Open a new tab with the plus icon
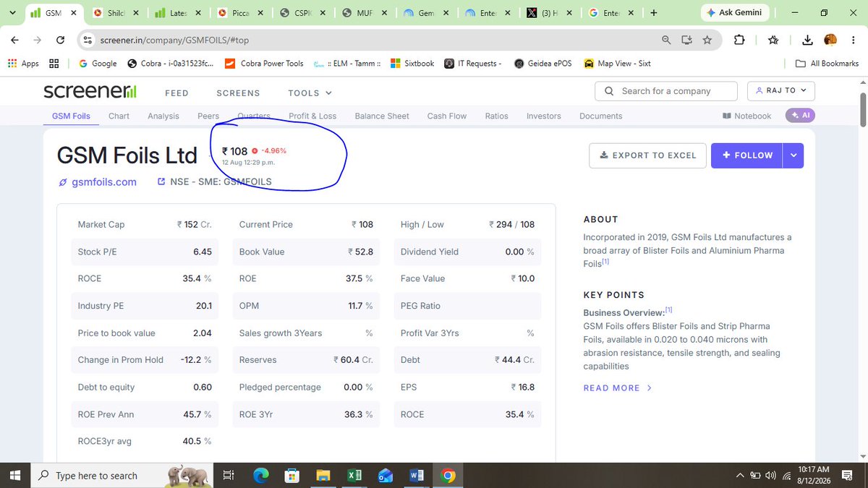The height and width of the screenshot is (488, 868). coord(654,13)
